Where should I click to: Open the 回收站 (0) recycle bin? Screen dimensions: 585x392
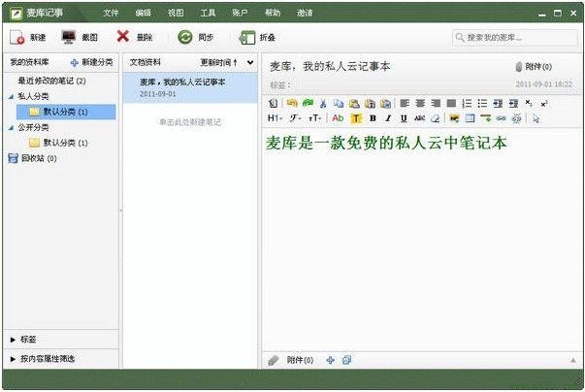tap(32, 158)
